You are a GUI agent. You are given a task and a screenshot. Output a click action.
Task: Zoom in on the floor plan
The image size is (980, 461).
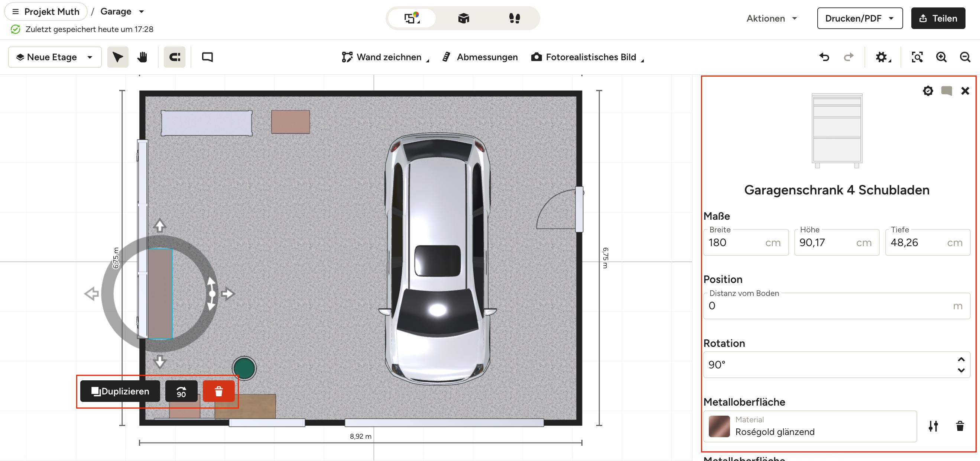tap(941, 57)
